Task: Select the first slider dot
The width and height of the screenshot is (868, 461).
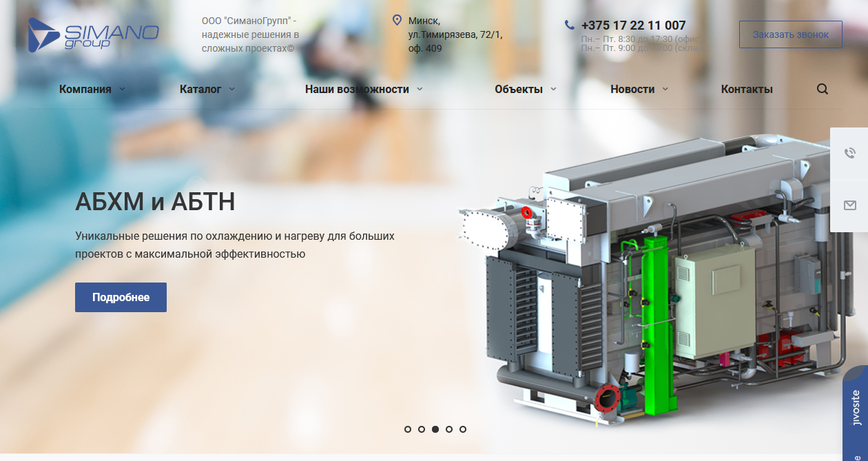Action: [x=408, y=429]
